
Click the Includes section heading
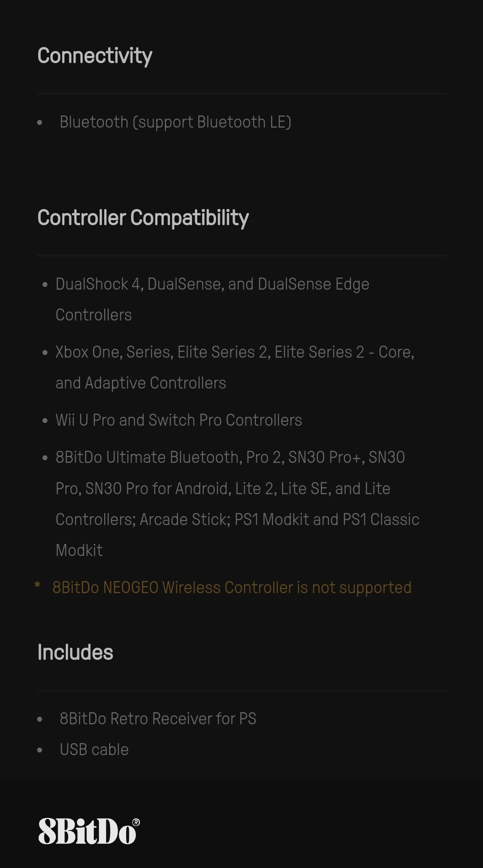click(x=75, y=652)
